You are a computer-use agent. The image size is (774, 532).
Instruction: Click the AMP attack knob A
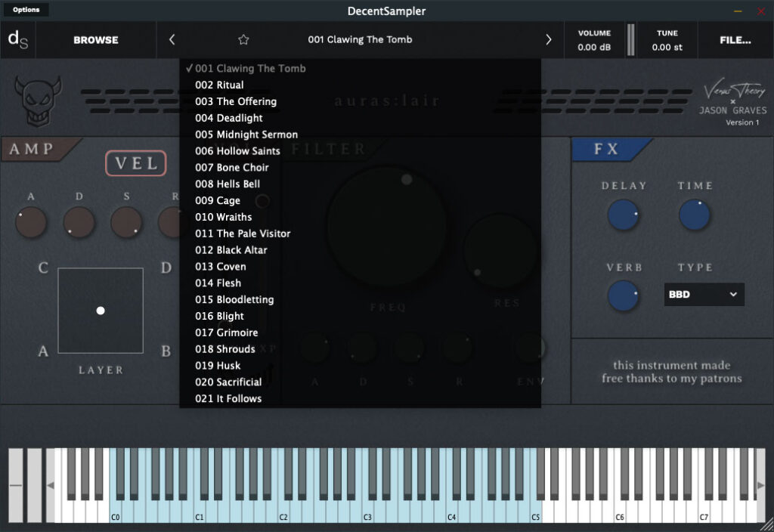click(x=31, y=223)
